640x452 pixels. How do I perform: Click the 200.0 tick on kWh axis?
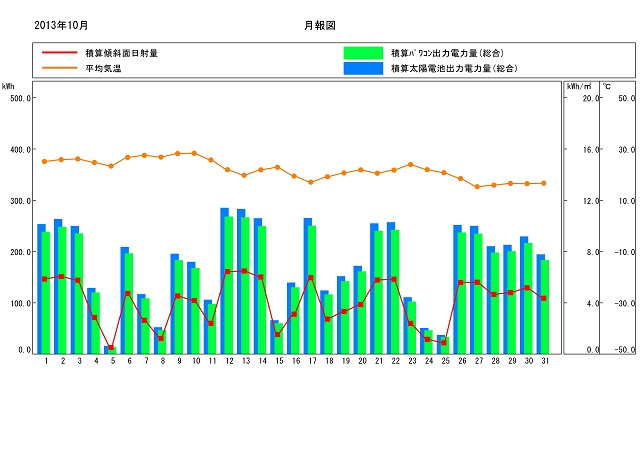tap(20, 252)
